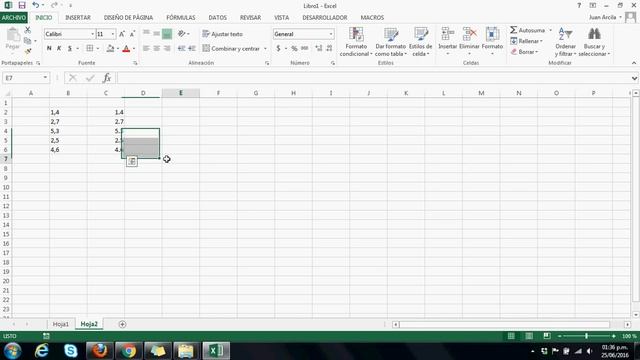Open the text orientation options
640x360 pixels.
pyautogui.click(x=183, y=34)
